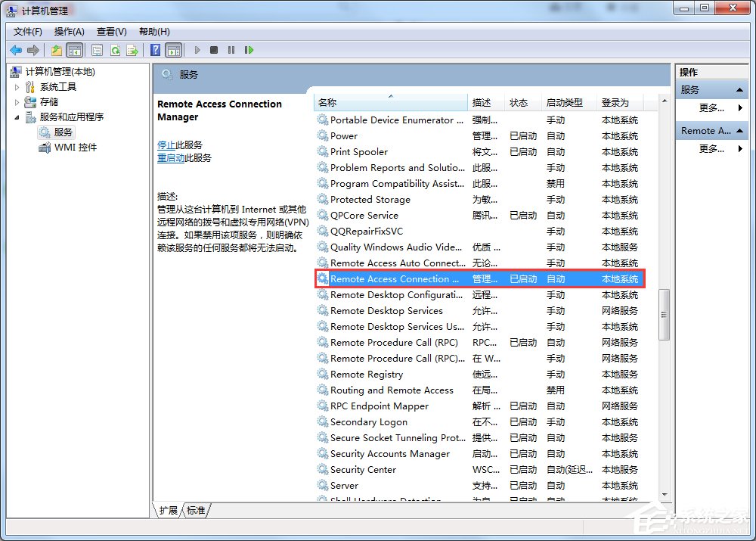Screen dimensions: 756x541
Task: Expand the 系统工具 tree node
Action: click(17, 86)
